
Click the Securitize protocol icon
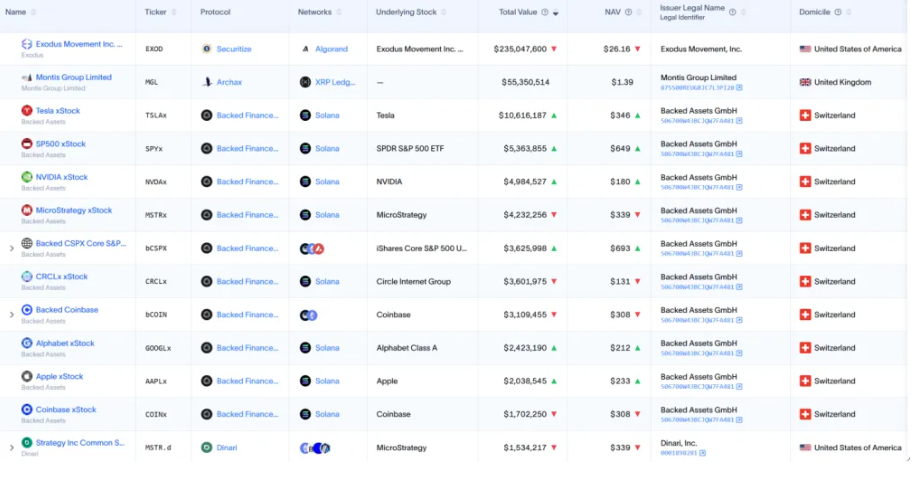tap(206, 49)
